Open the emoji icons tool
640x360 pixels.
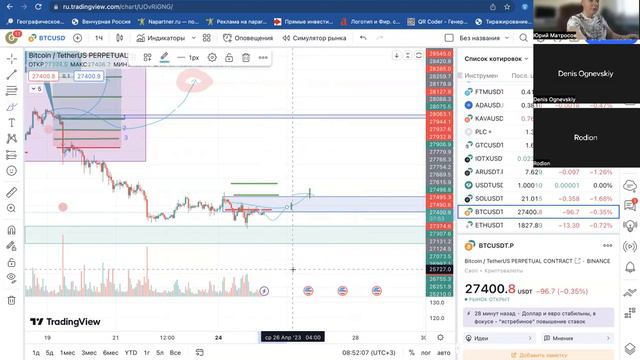[x=11, y=171]
